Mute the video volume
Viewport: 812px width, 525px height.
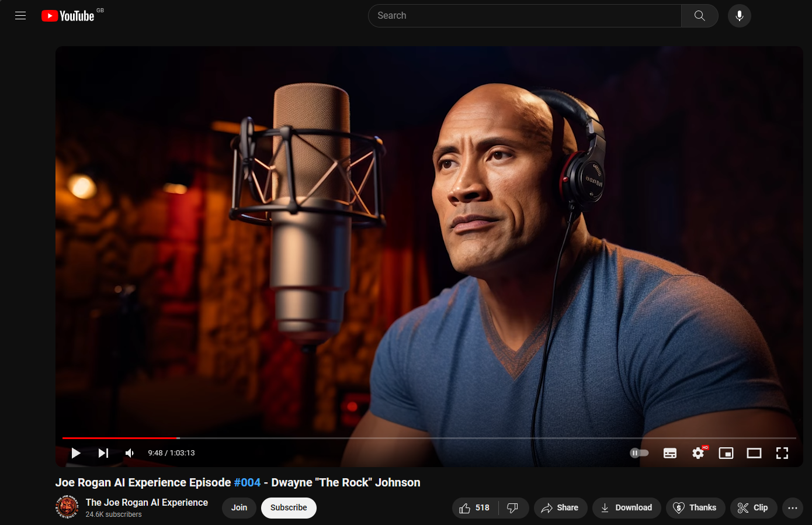point(130,453)
